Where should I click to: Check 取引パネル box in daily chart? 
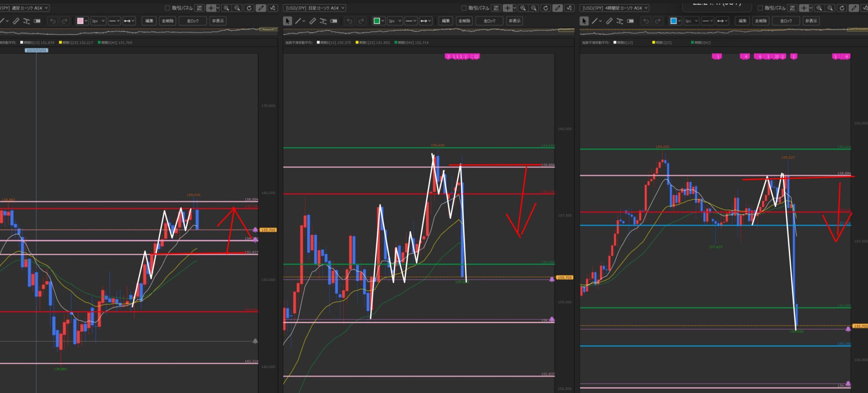point(464,8)
